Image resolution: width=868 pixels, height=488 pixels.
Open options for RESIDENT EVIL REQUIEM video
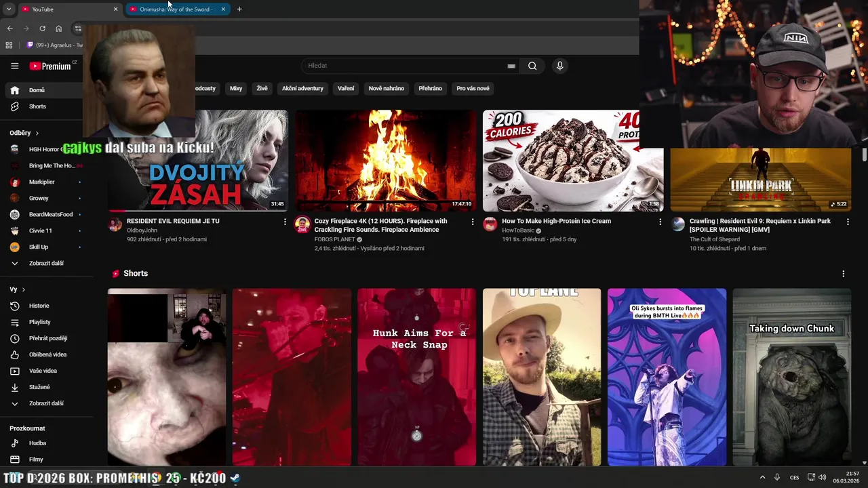pos(285,222)
